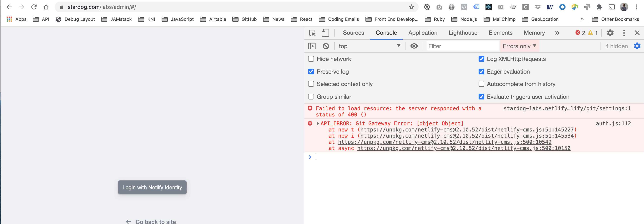The image size is (644, 224).
Task: Open the React DevTools extension icon
Action: (489, 7)
